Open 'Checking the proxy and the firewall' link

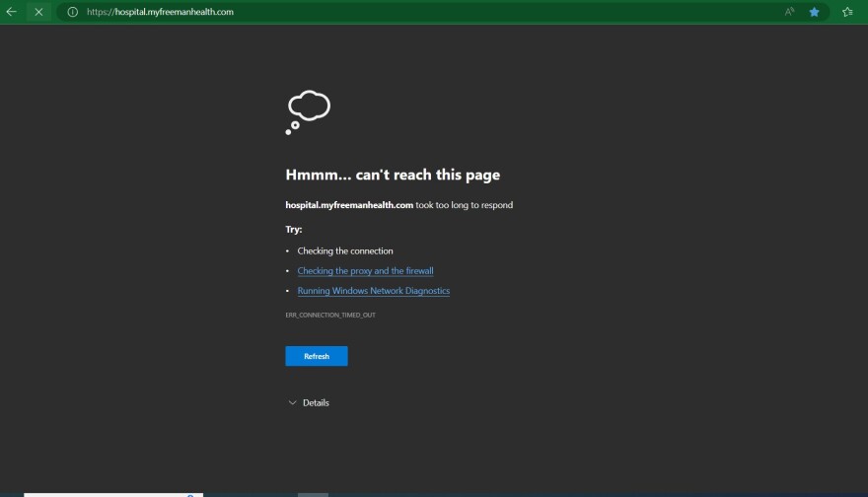pos(365,270)
